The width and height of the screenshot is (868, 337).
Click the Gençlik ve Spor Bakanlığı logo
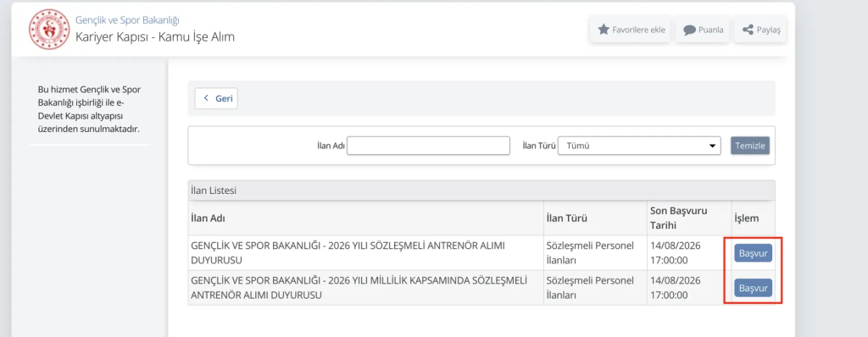(49, 30)
